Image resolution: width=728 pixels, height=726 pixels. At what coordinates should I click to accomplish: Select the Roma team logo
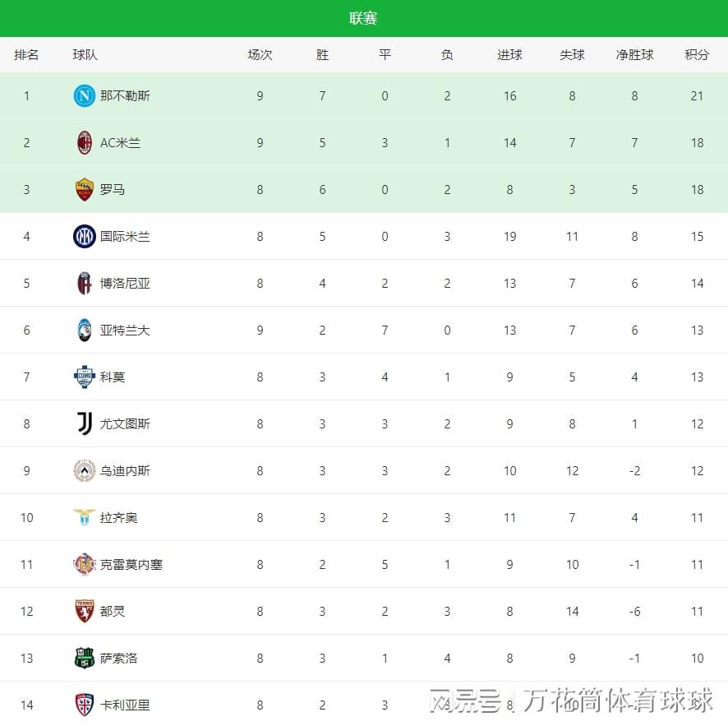point(85,190)
